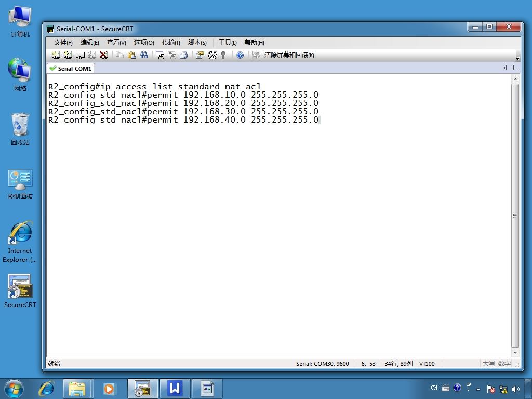
Task: Click 'Serial: COM30, 9600' in status bar
Action: point(322,364)
